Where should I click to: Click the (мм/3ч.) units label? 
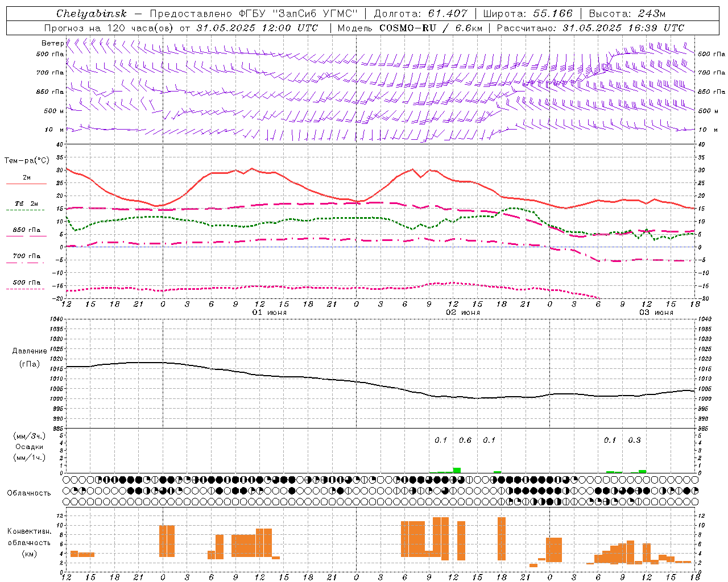pos(30,436)
